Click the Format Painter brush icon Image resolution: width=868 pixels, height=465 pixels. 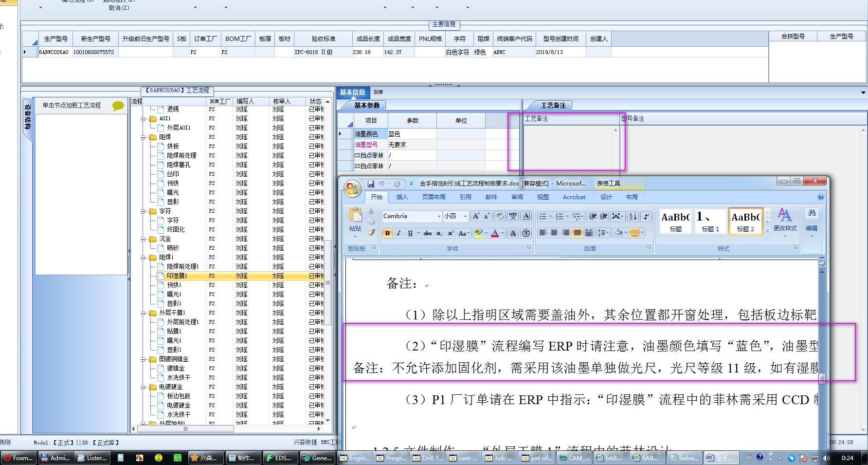pos(371,233)
